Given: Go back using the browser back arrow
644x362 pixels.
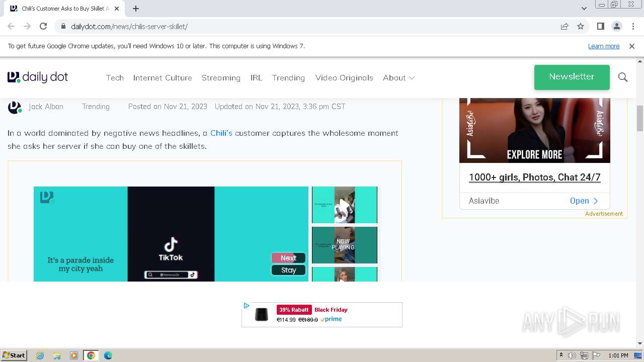Looking at the screenshot, I should [x=11, y=26].
